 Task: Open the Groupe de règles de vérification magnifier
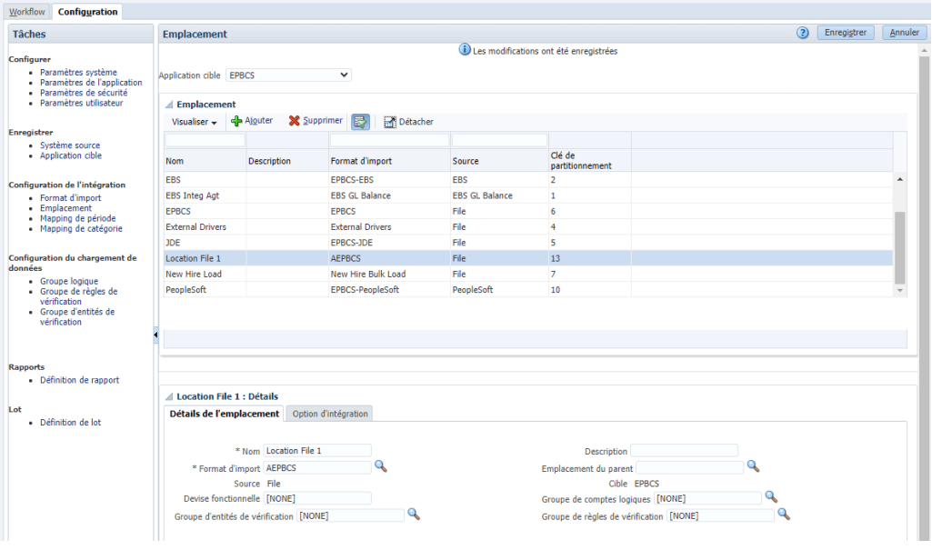click(784, 515)
